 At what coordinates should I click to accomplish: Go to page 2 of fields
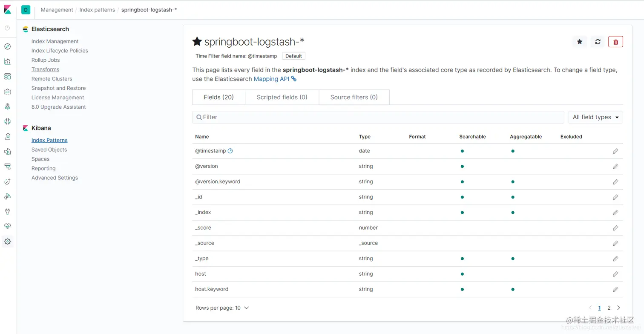[609, 308]
